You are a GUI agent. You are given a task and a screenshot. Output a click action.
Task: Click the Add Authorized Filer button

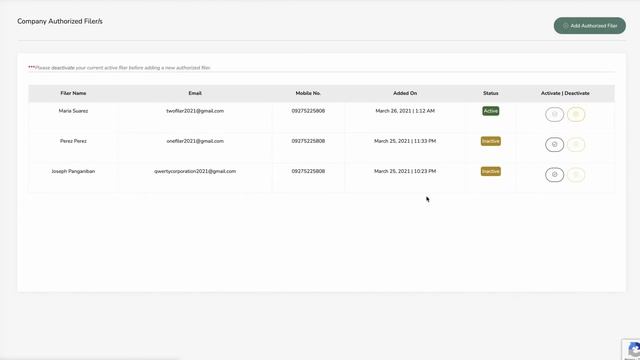pyautogui.click(x=589, y=26)
